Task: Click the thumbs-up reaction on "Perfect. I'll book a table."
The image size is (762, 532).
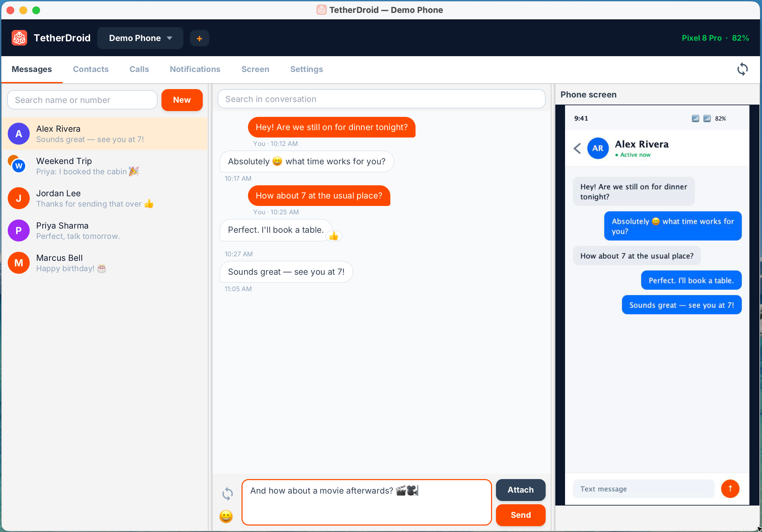Action: (334, 236)
